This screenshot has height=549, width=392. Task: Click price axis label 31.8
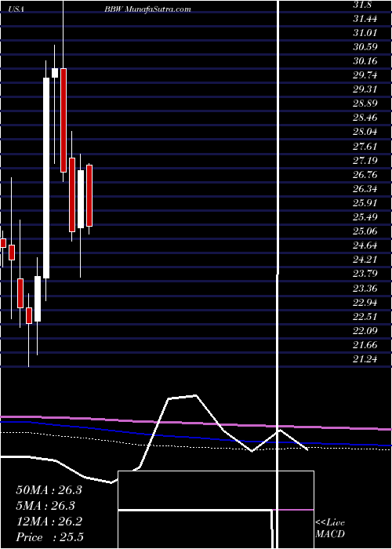pos(363,5)
